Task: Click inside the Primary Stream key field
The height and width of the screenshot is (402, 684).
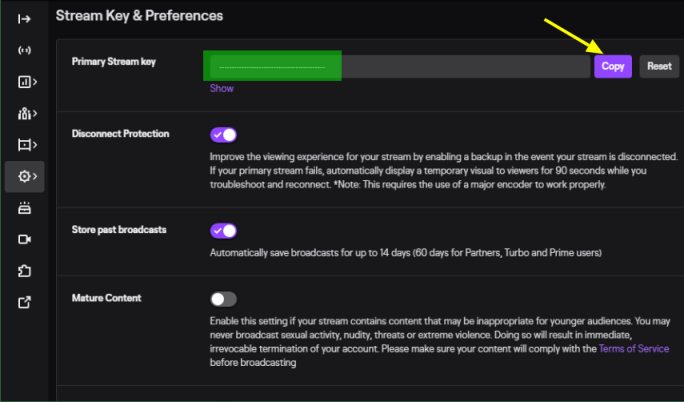Action: [x=460, y=66]
